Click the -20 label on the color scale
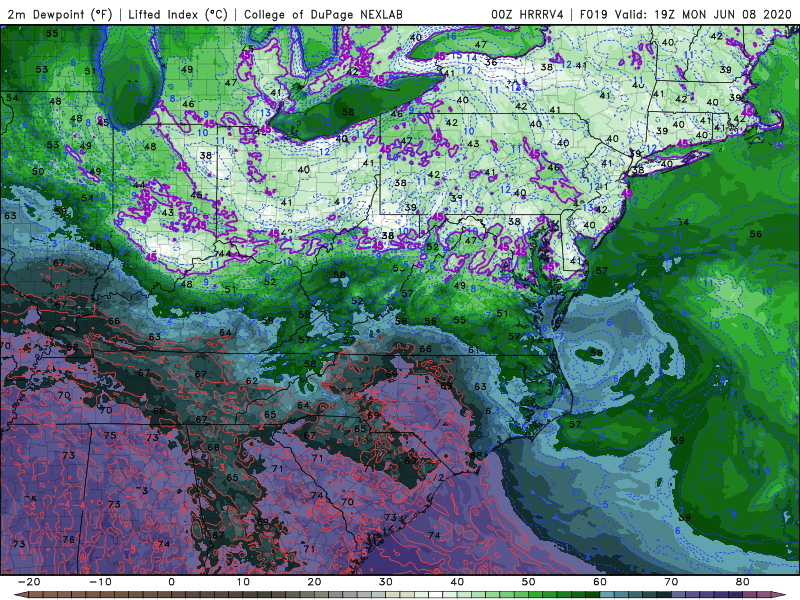Image resolution: width=800 pixels, height=600 pixels. coord(29,582)
